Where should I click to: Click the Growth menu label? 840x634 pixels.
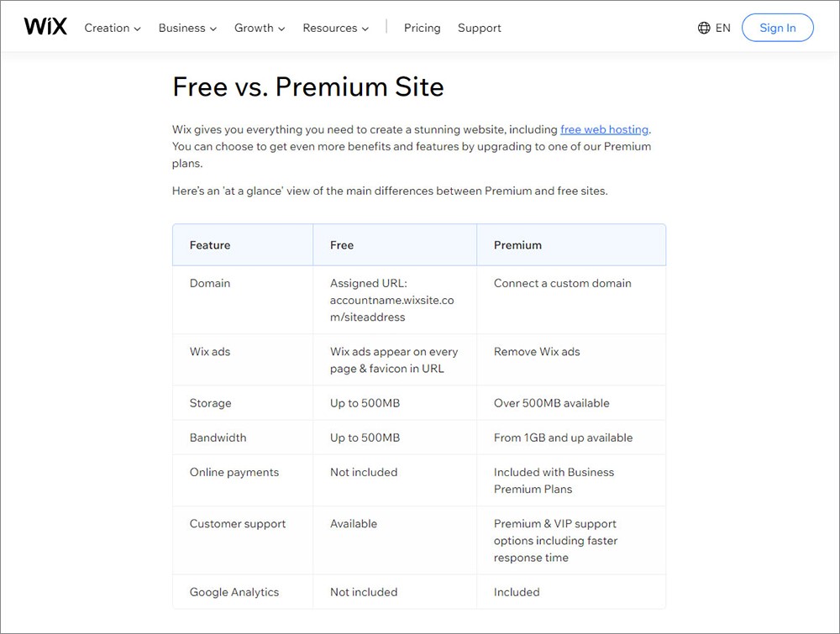[x=254, y=28]
